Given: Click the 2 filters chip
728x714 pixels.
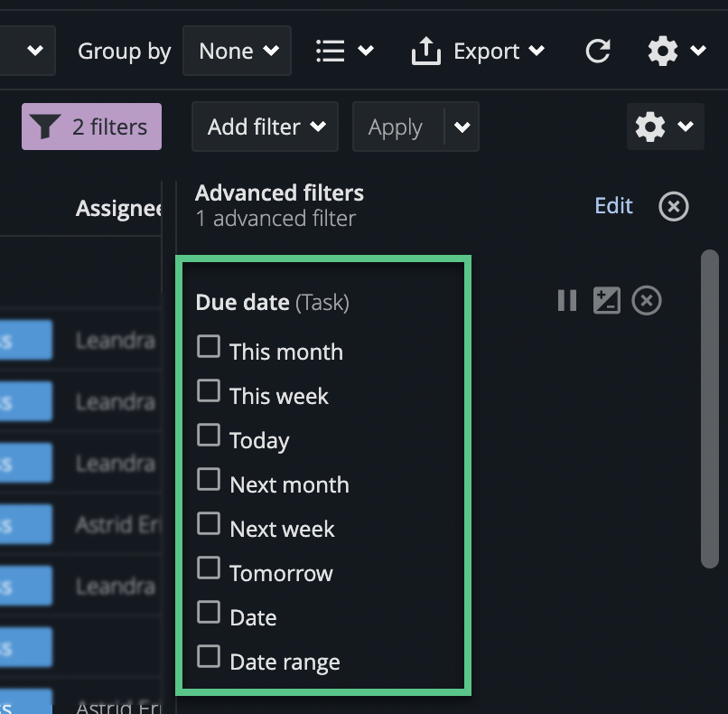Looking at the screenshot, I should pos(91,127).
